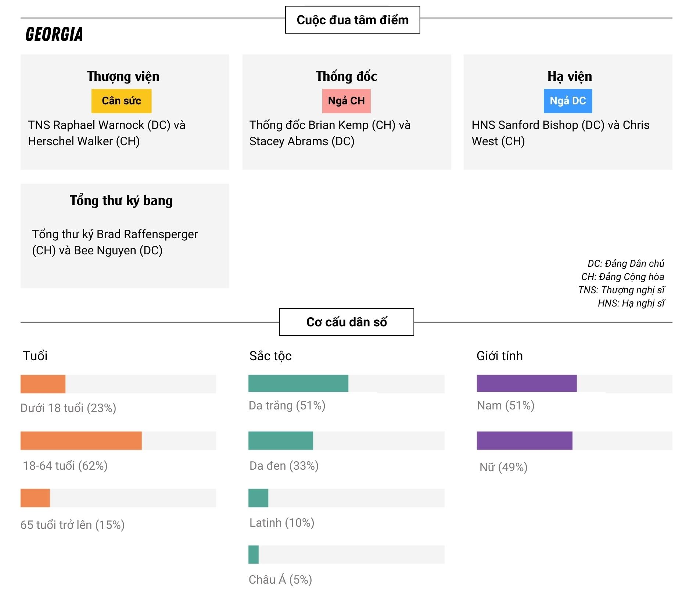693x616 pixels.
Task: Click the orange bar for 65 tuổi trở lên
Action: (35, 498)
